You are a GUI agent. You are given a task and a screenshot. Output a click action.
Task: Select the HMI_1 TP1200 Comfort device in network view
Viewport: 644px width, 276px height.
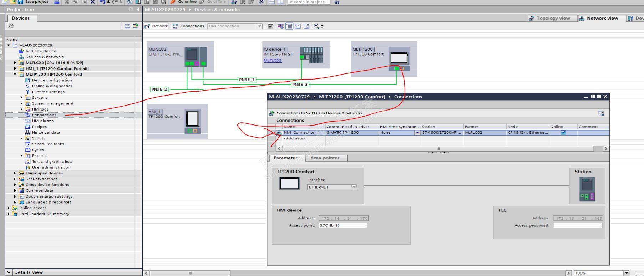click(177, 121)
